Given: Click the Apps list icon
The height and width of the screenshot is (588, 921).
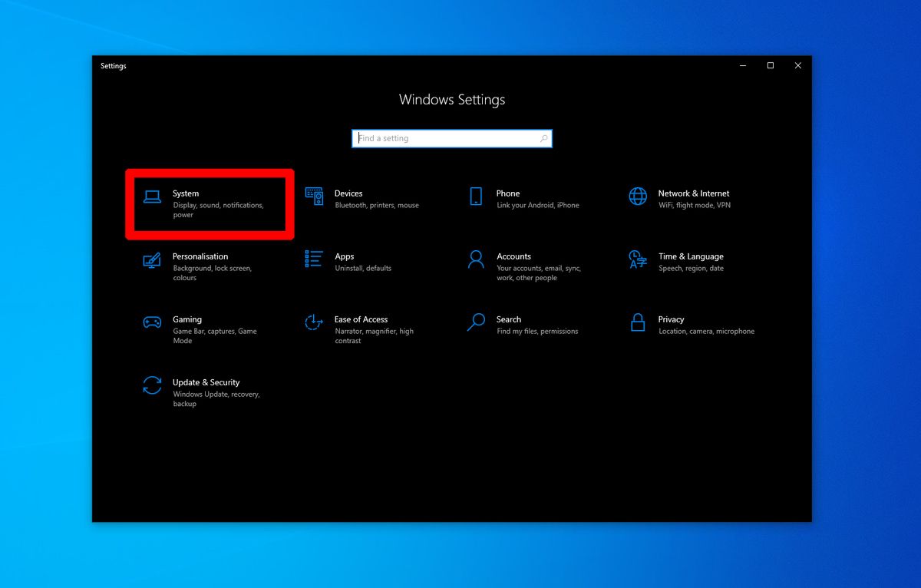Looking at the screenshot, I should pos(314,259).
